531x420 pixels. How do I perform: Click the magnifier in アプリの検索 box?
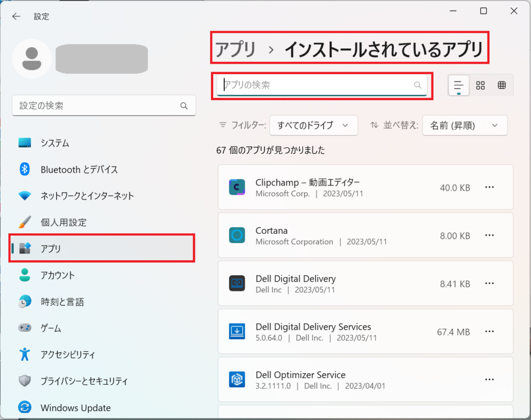point(417,85)
